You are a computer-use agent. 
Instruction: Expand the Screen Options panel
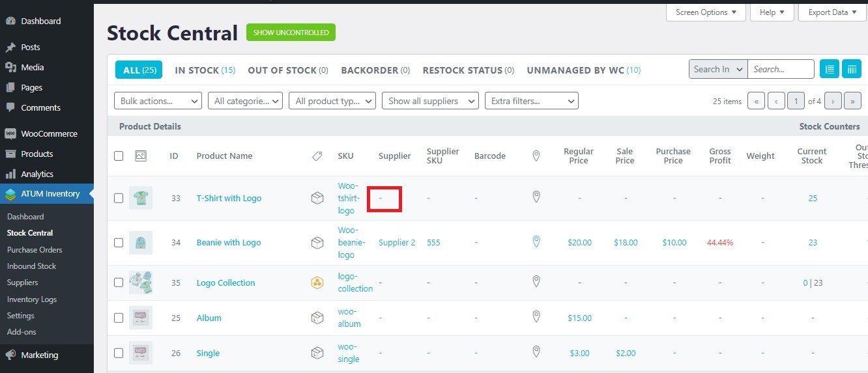[x=706, y=12]
